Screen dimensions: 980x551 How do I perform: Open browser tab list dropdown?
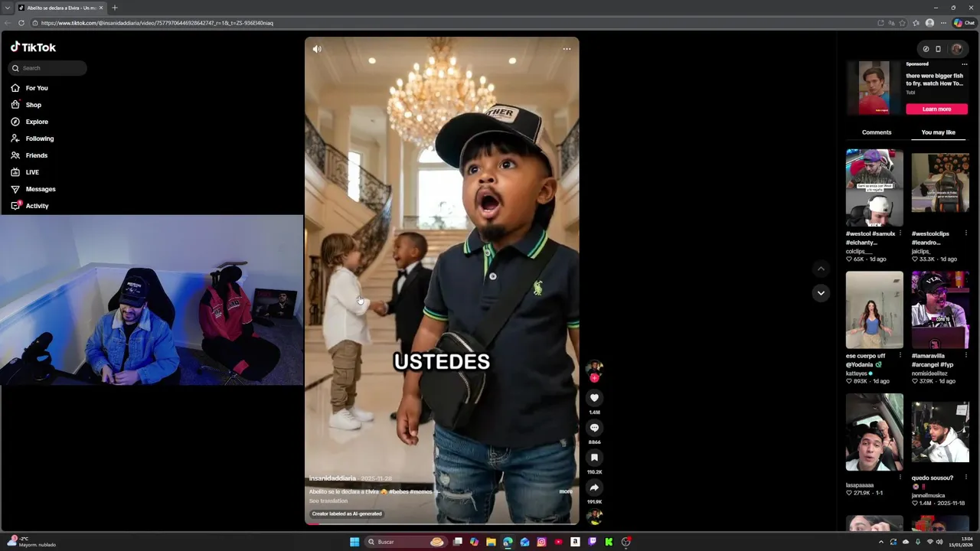7,8
